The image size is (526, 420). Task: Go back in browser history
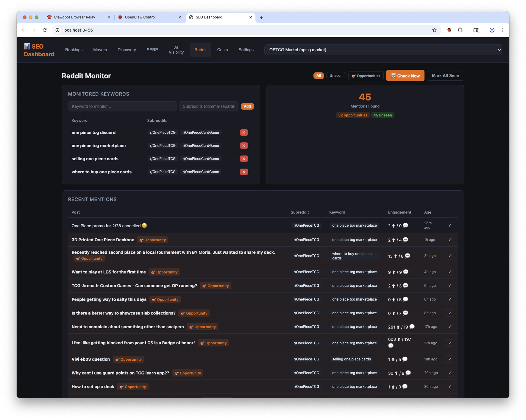tap(23, 30)
